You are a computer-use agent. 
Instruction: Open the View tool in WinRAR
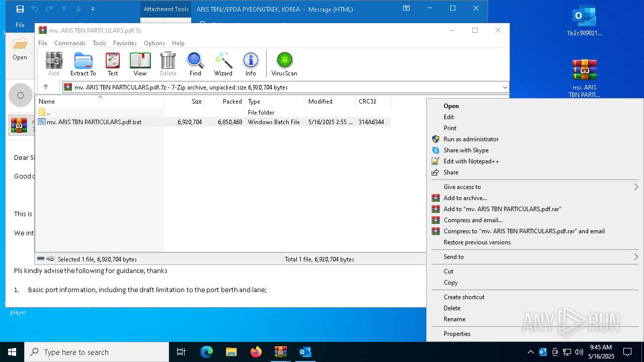click(140, 64)
